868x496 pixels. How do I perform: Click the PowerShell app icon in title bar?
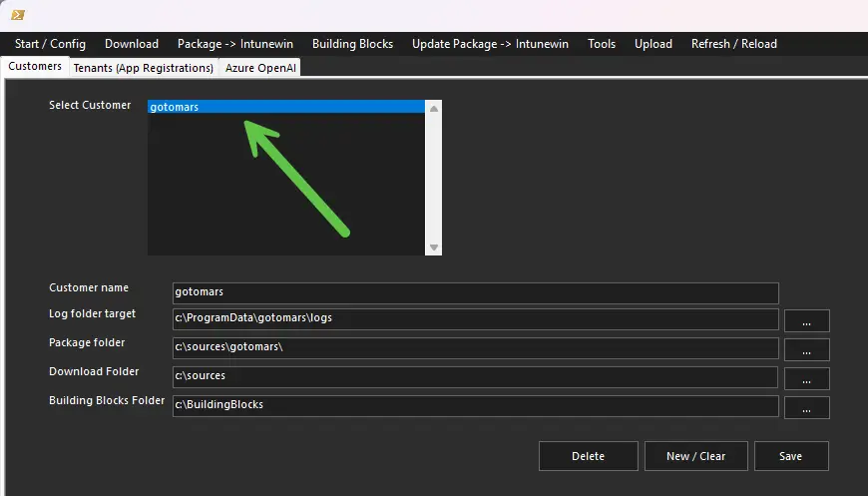(x=17, y=14)
